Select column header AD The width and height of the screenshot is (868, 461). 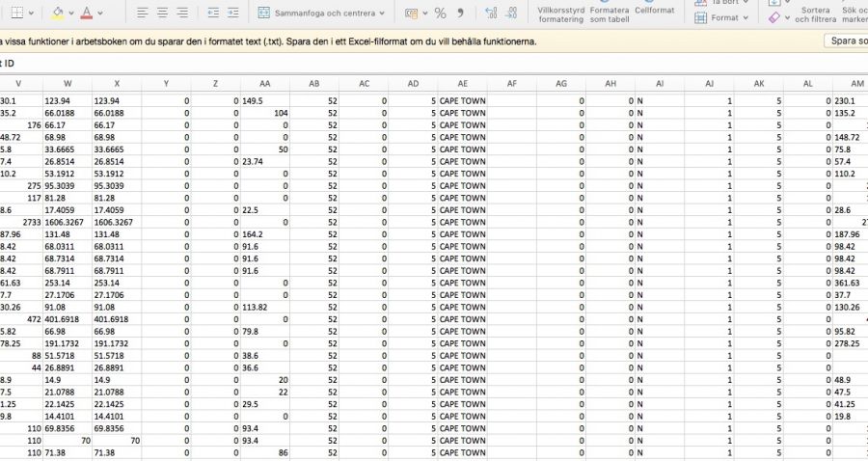(413, 84)
